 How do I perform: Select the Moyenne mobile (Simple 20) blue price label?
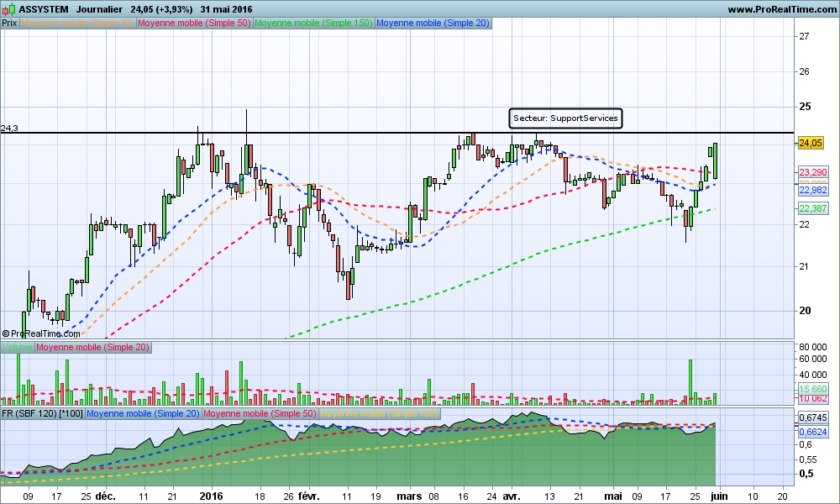coord(433,23)
